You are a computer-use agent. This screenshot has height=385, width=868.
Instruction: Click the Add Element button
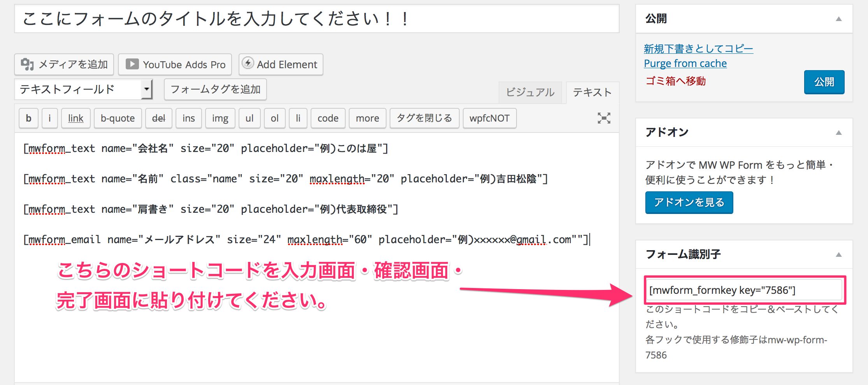tap(281, 64)
